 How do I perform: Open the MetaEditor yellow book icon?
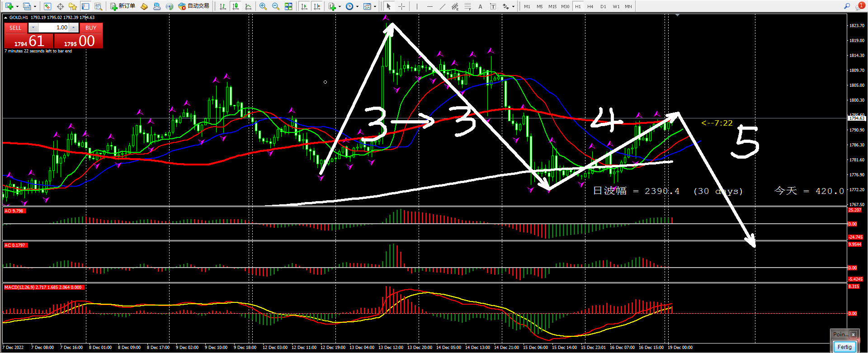(144, 6)
